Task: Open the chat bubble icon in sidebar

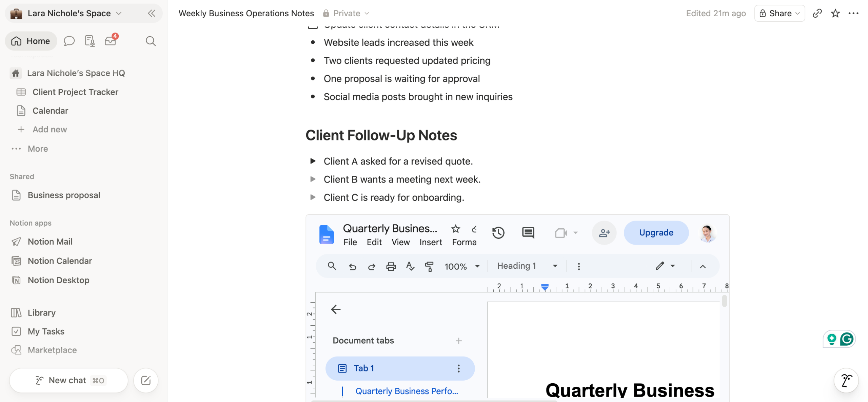Action: pos(69,41)
